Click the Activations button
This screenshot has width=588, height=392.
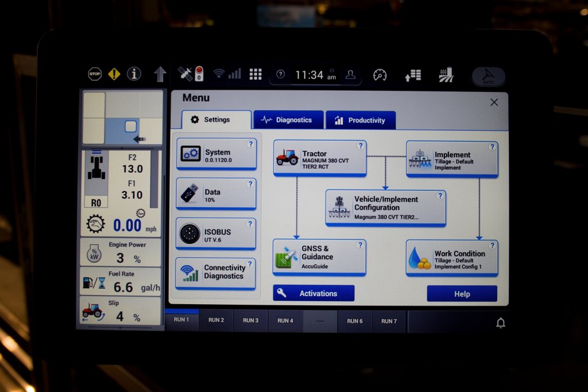coord(314,293)
